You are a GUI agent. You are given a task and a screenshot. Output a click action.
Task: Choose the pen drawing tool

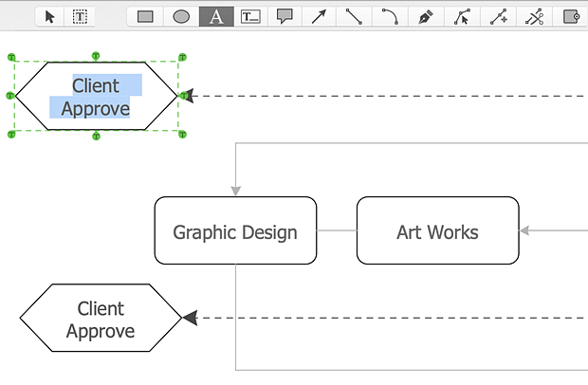[426, 16]
